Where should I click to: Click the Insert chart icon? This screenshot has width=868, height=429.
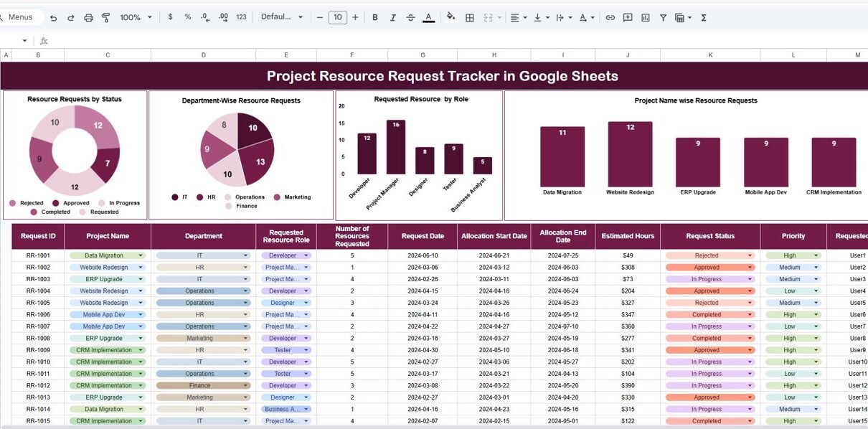646,17
